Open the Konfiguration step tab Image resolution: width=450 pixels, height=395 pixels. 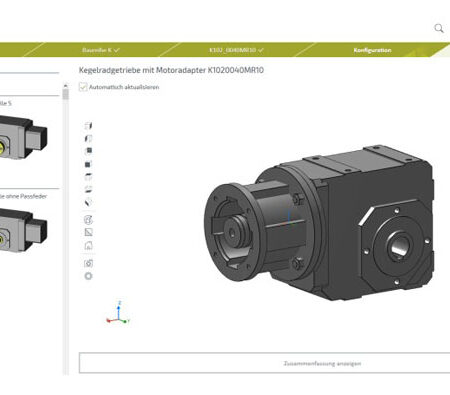tap(372, 50)
